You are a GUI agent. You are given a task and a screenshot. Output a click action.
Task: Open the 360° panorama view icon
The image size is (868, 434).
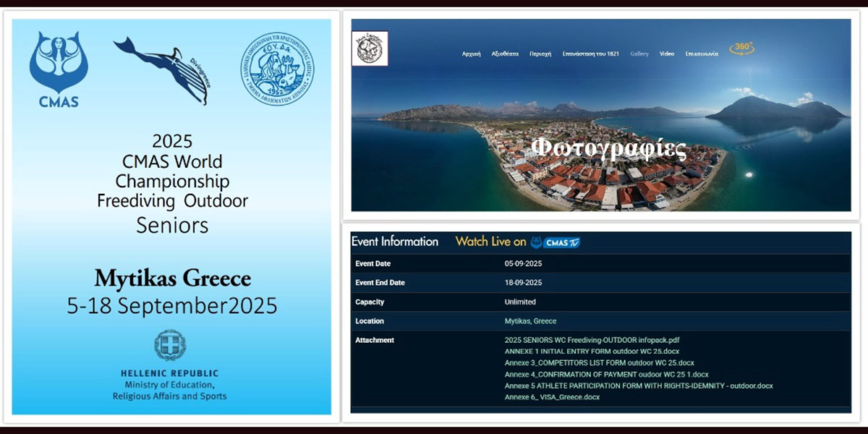742,48
